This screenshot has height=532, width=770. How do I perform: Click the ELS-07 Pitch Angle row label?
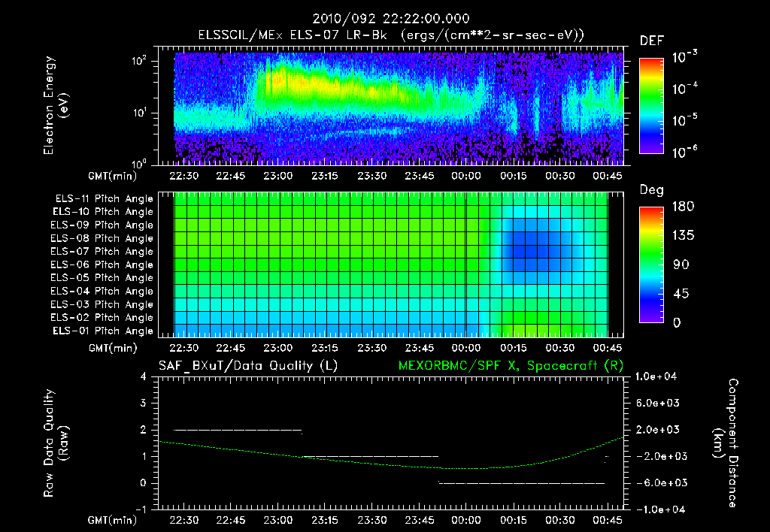tap(102, 251)
